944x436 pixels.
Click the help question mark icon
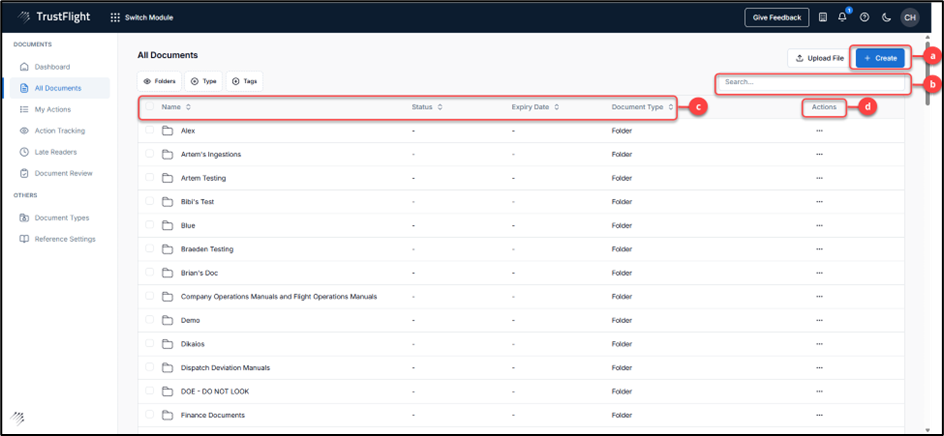coord(864,17)
